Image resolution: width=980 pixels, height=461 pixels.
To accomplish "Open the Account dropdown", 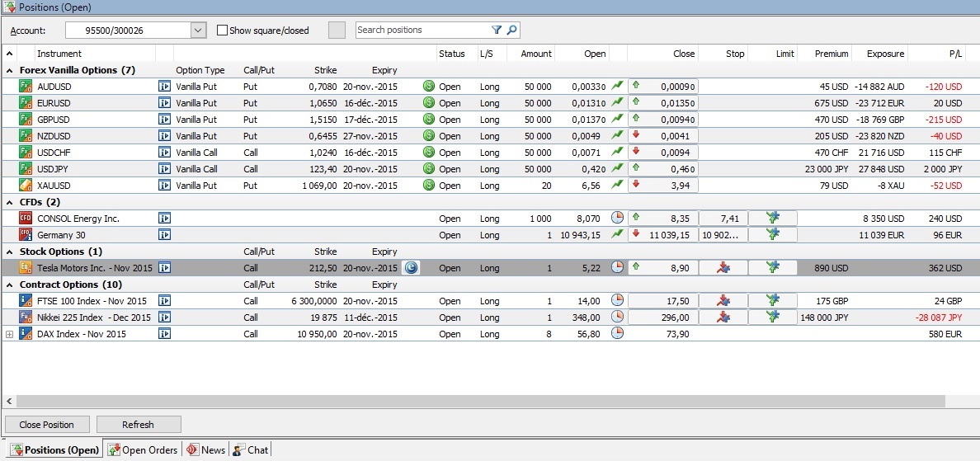I will [x=198, y=30].
